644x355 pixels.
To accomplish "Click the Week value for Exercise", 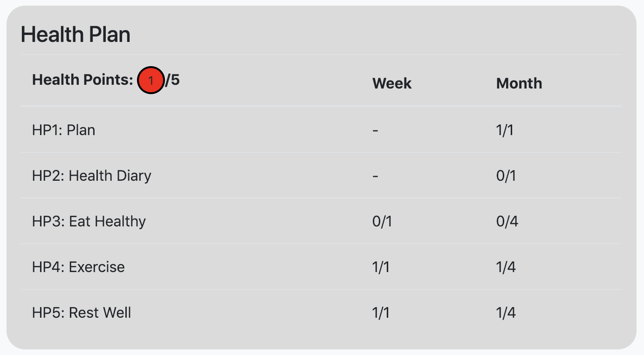I will [381, 267].
